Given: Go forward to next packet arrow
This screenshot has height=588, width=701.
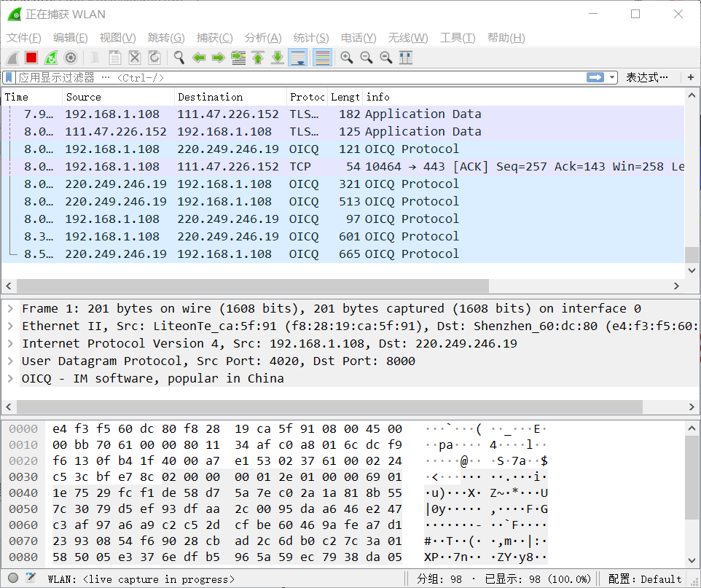Looking at the screenshot, I should (x=219, y=58).
